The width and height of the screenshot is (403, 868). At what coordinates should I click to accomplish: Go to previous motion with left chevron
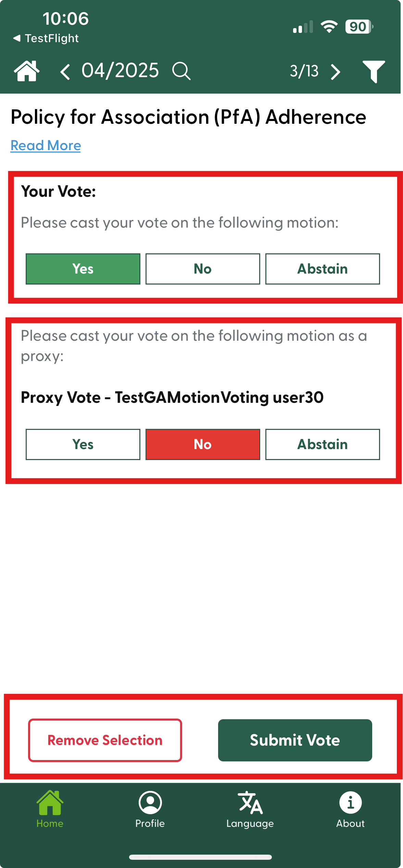tap(65, 72)
